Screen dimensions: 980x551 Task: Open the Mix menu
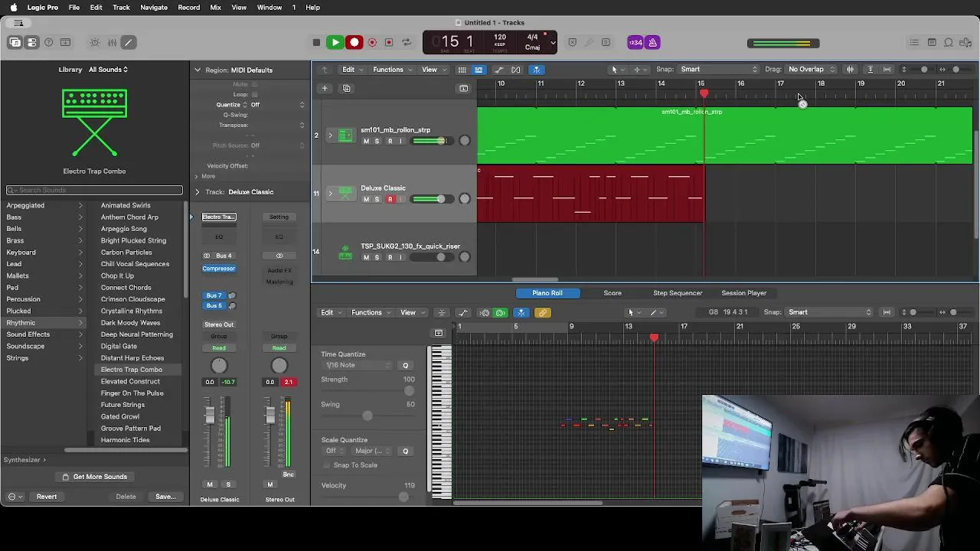click(215, 7)
